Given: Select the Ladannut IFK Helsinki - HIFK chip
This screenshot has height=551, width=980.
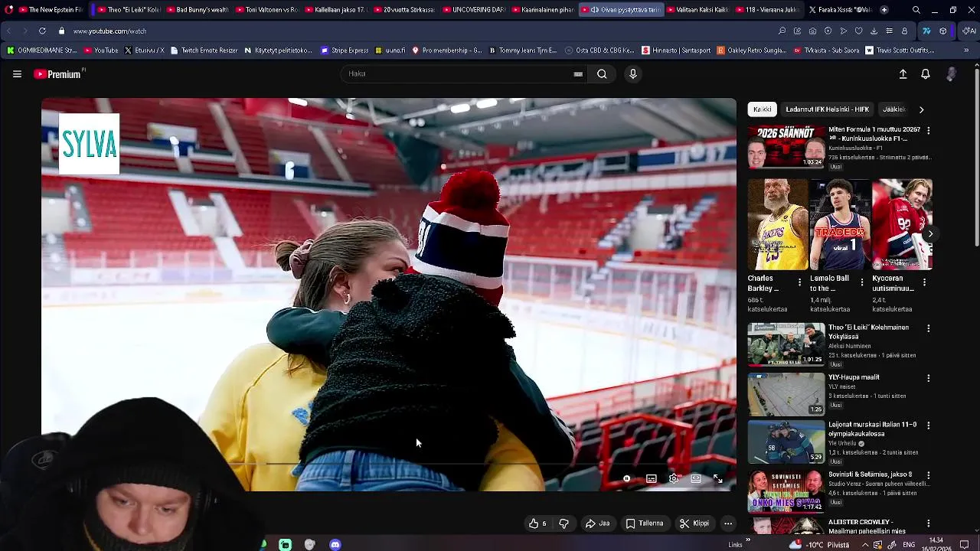Looking at the screenshot, I should (x=827, y=109).
